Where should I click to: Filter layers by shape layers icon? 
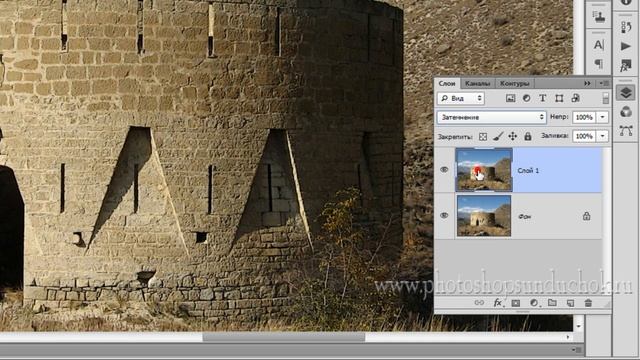click(x=559, y=98)
